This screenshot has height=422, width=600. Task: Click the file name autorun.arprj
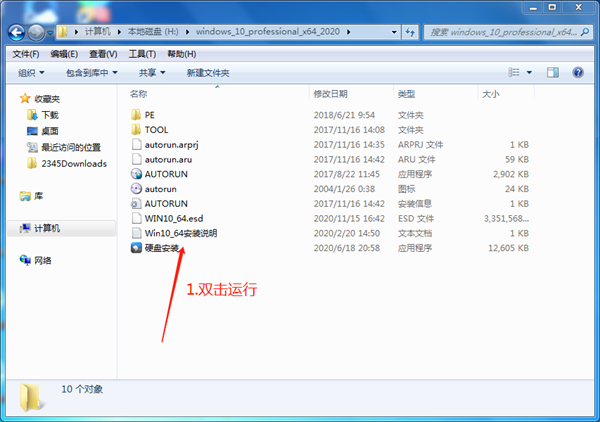pyautogui.click(x=171, y=145)
